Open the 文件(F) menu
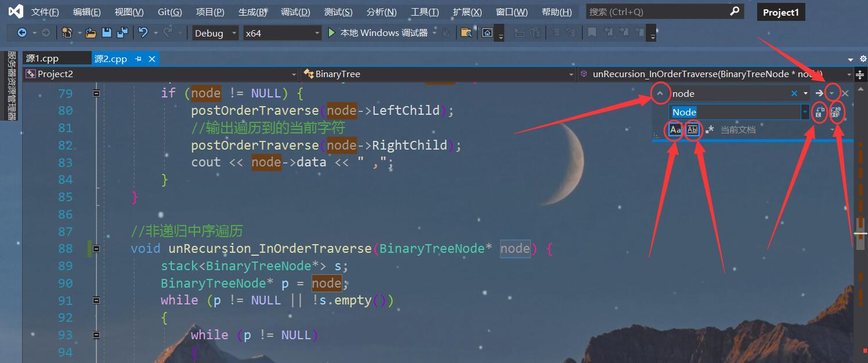 (45, 12)
